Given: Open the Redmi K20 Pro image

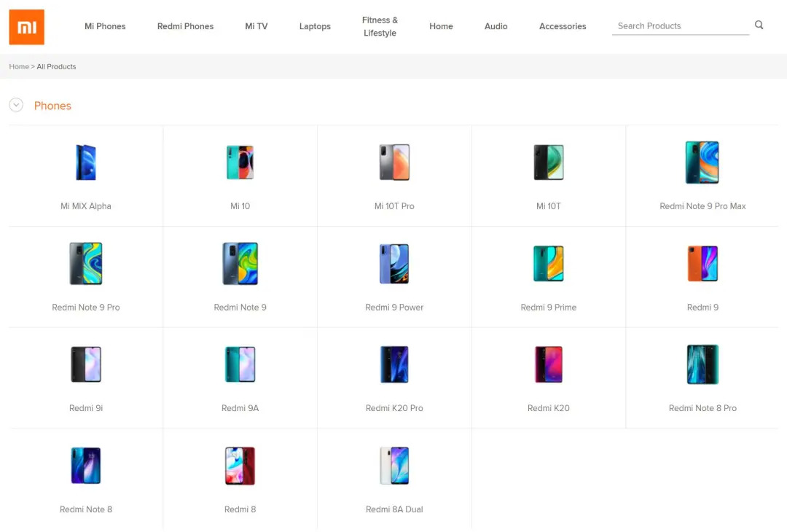Looking at the screenshot, I should coord(394,364).
